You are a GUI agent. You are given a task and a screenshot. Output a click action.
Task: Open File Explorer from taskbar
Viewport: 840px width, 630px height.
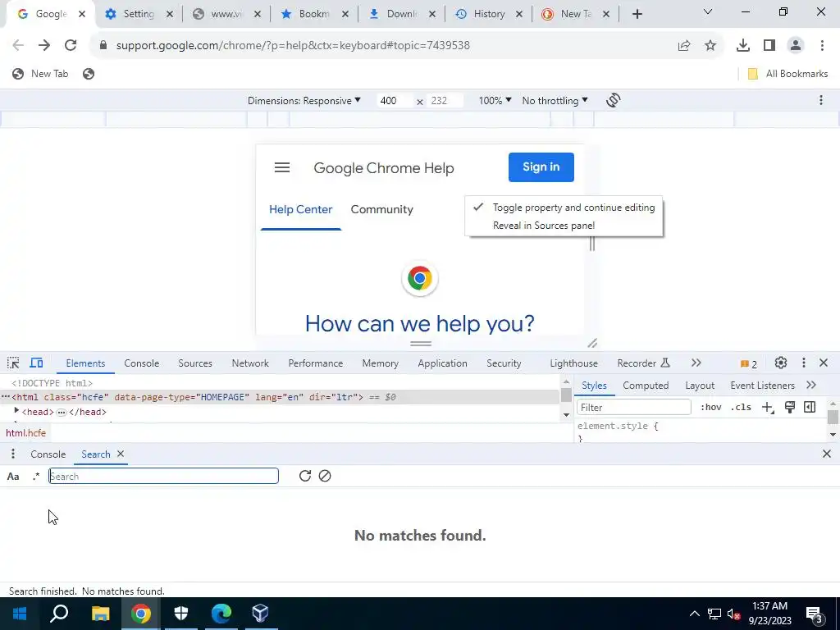click(x=100, y=614)
